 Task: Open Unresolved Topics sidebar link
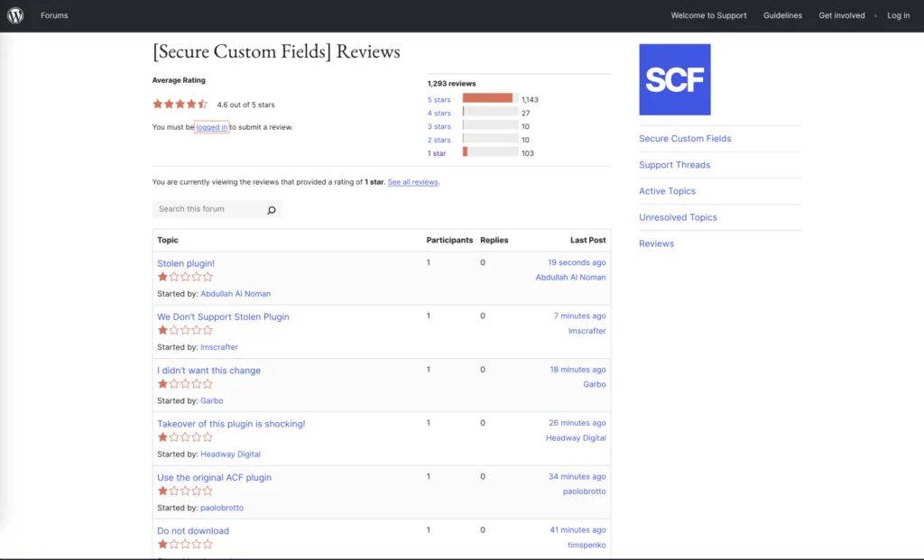tap(678, 217)
